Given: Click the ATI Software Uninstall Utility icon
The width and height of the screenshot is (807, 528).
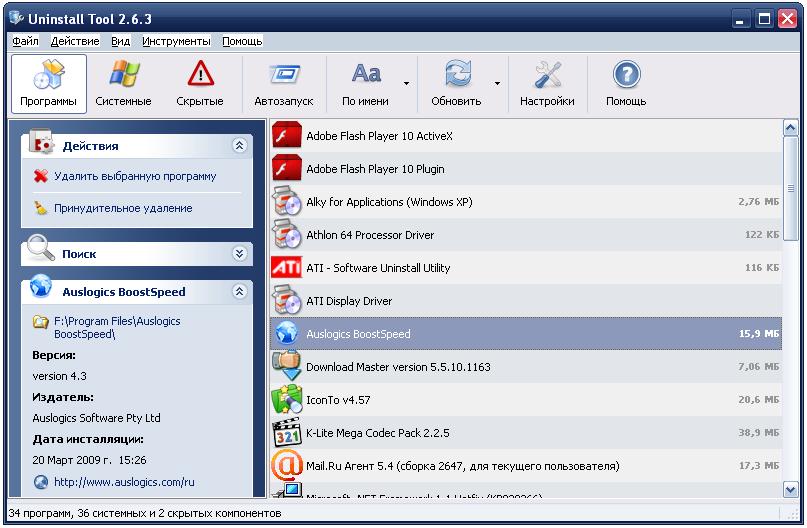Looking at the screenshot, I should click(287, 268).
